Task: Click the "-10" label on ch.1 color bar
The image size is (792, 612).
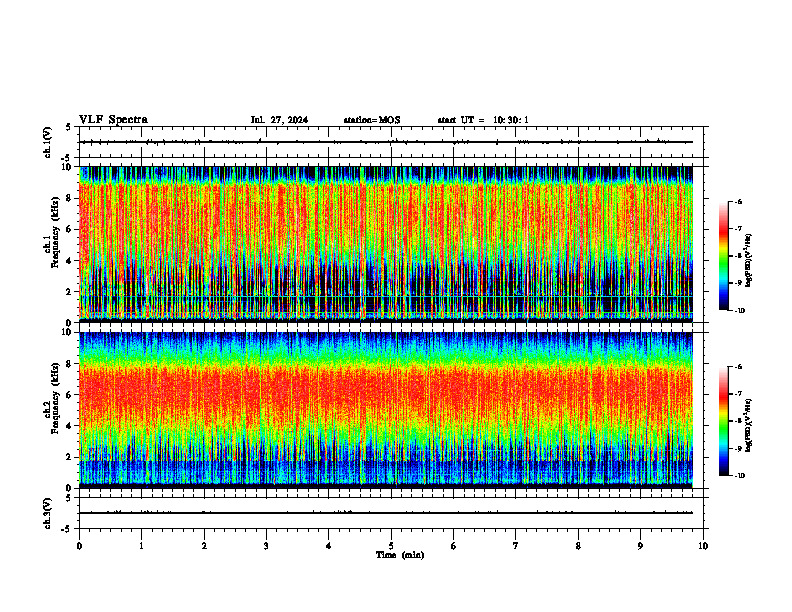Action: 739,310
